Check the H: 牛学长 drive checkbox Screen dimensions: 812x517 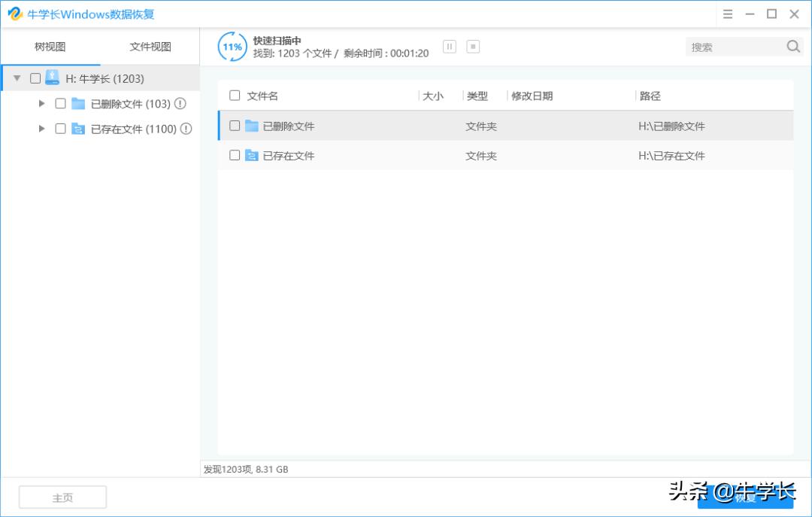click(34, 78)
